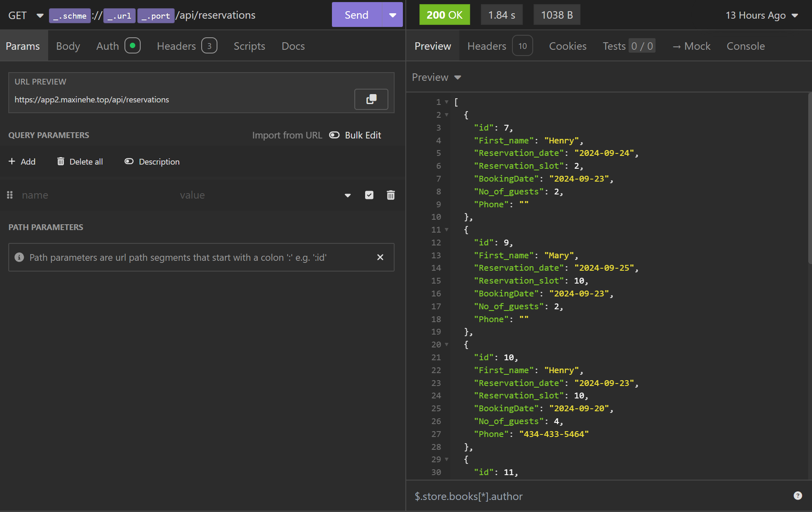Click the drag handle on parameter row
The width and height of the screenshot is (812, 512).
pyautogui.click(x=10, y=195)
